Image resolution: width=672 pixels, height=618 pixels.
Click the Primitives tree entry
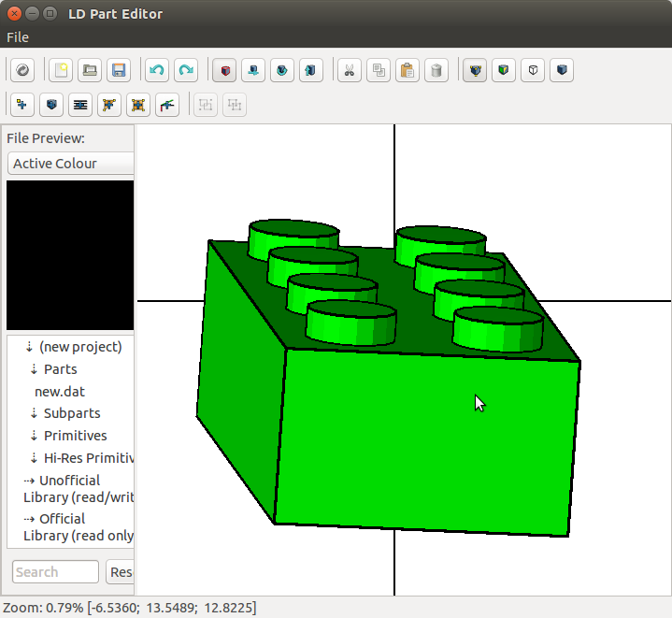point(75,436)
